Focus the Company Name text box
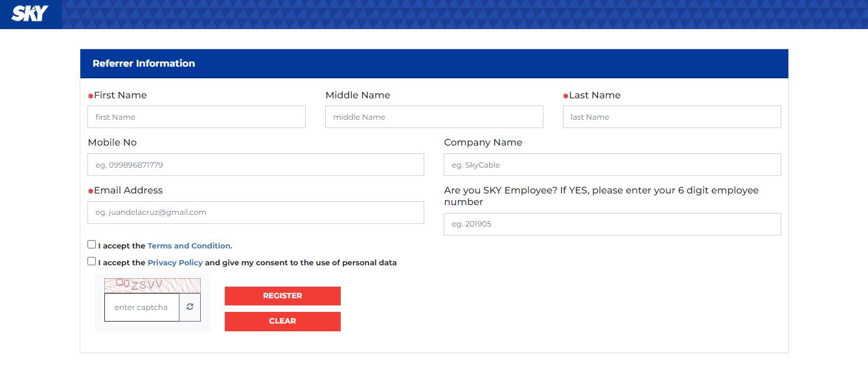The height and width of the screenshot is (385, 868). pos(611,165)
